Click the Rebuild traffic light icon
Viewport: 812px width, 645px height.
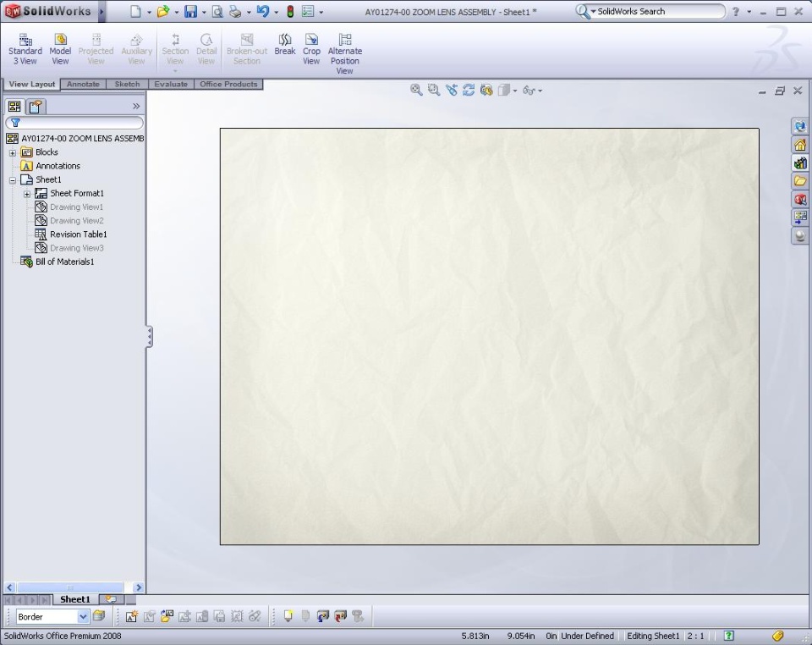pos(290,11)
